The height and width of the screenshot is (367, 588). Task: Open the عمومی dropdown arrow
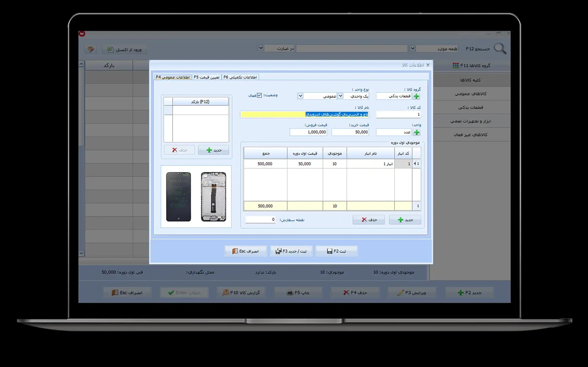point(300,96)
